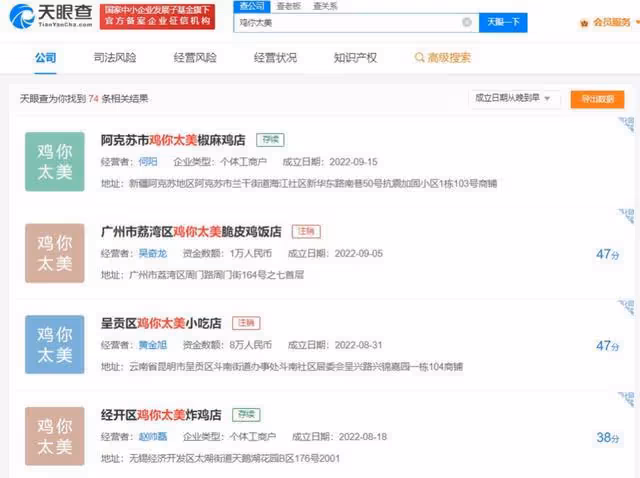Image resolution: width=640 pixels, height=478 pixels.
Task: Open the 知识产权 tab
Action: point(355,58)
